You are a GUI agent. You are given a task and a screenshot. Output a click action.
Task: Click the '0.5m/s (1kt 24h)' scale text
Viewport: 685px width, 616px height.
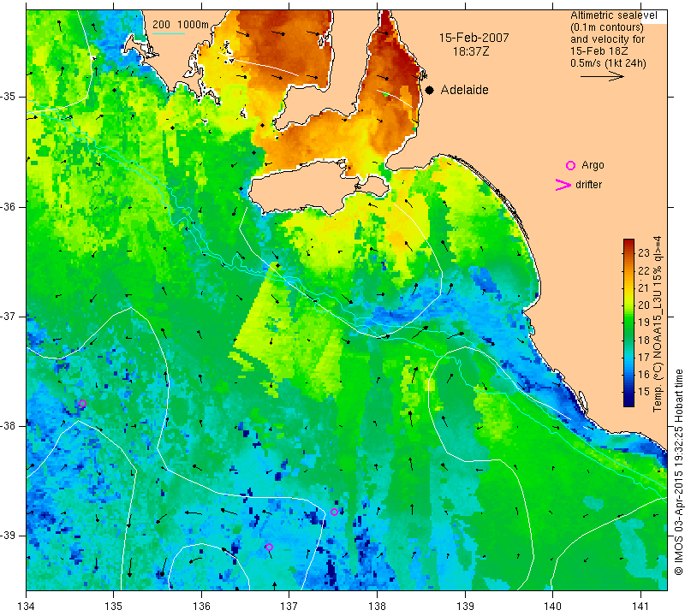608,63
